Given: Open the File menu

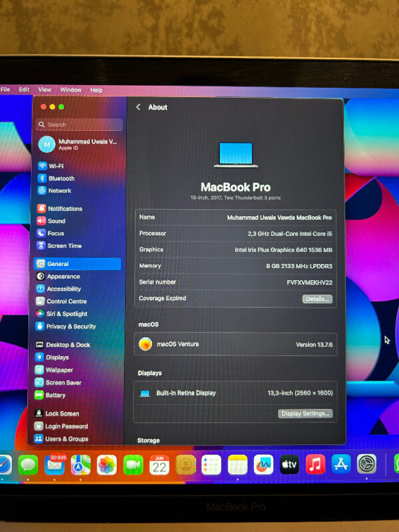Looking at the screenshot, I should (x=5, y=90).
